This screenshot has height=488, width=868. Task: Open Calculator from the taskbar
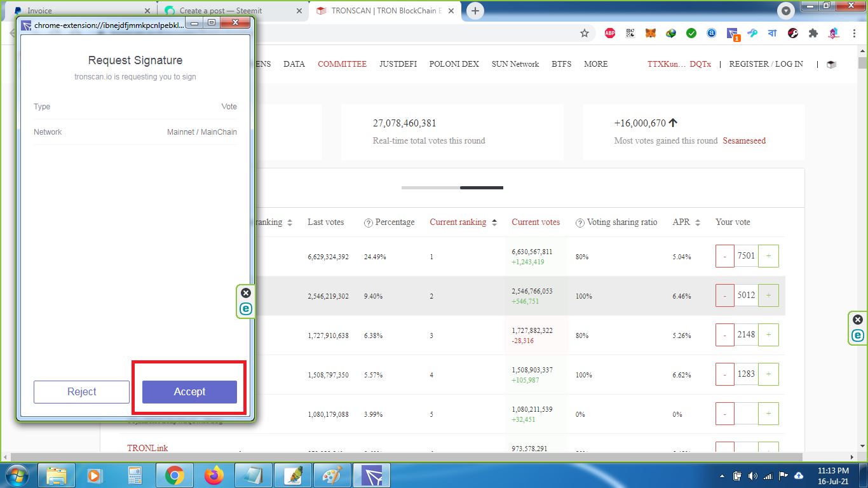coord(134,475)
